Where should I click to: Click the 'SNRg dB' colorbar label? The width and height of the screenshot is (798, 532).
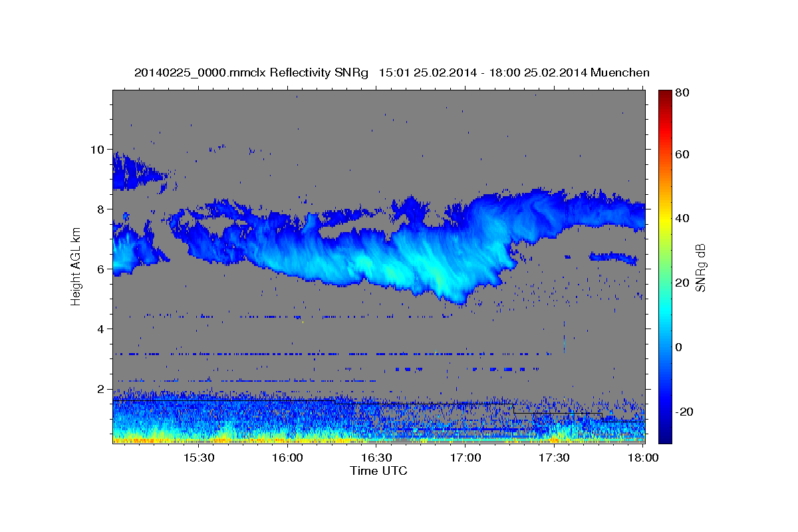point(700,267)
